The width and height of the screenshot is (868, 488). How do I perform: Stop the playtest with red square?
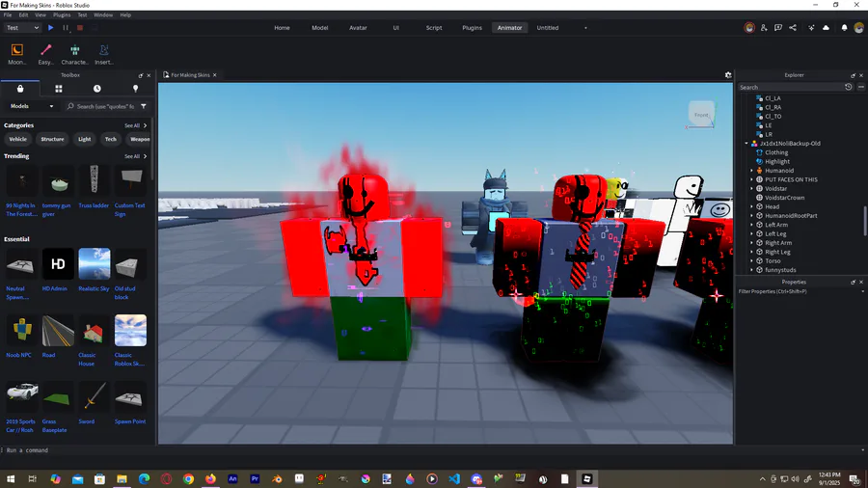[80, 28]
